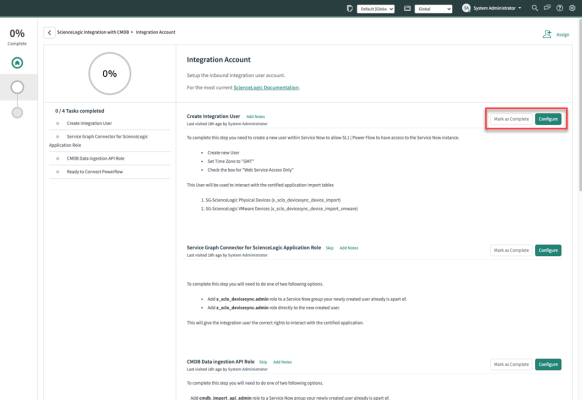Go back using the breadcrumb back arrow

[49, 33]
